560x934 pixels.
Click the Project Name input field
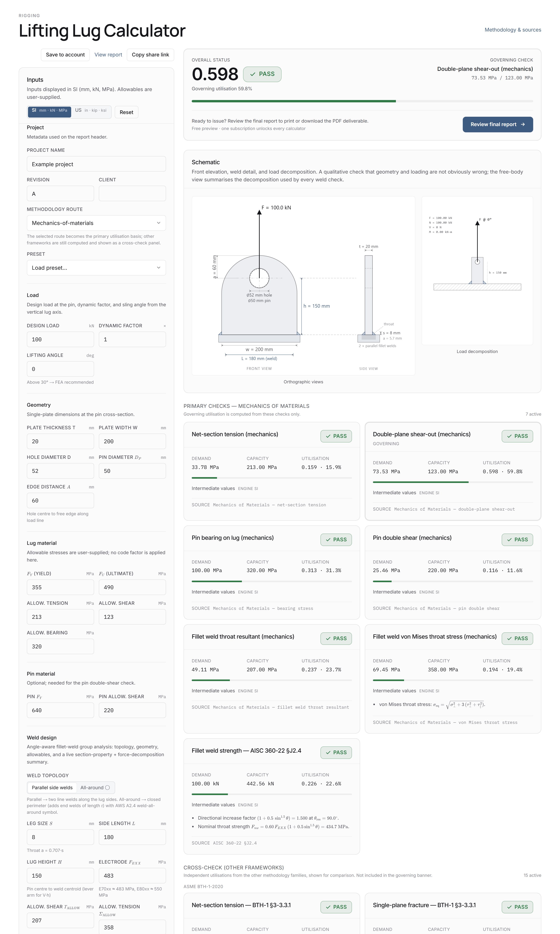pyautogui.click(x=96, y=164)
